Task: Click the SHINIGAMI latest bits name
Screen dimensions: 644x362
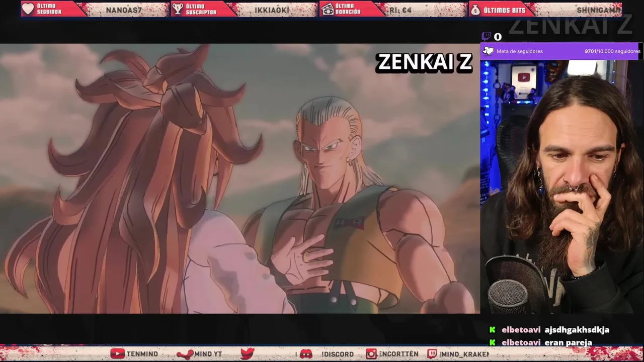Action: click(599, 10)
